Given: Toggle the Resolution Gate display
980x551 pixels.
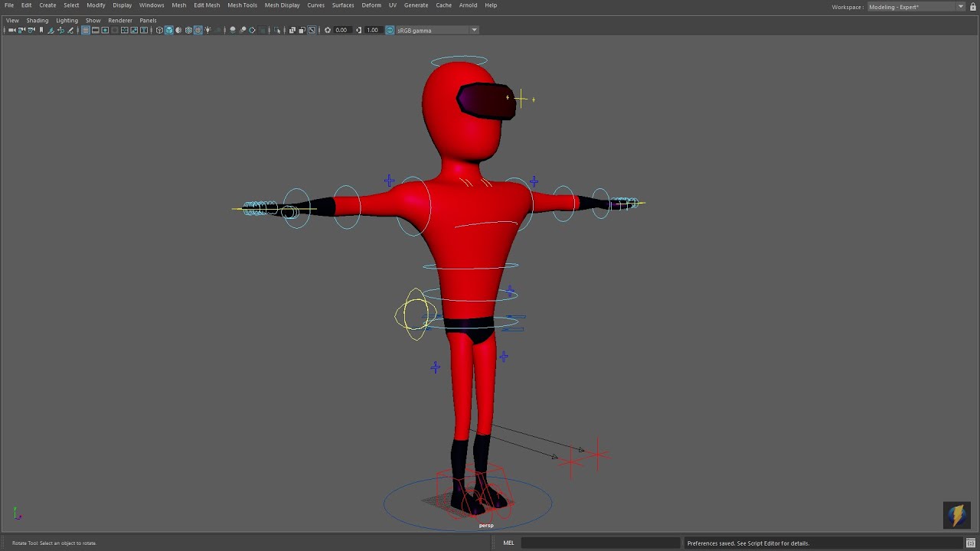Looking at the screenshot, I should pos(105,30).
